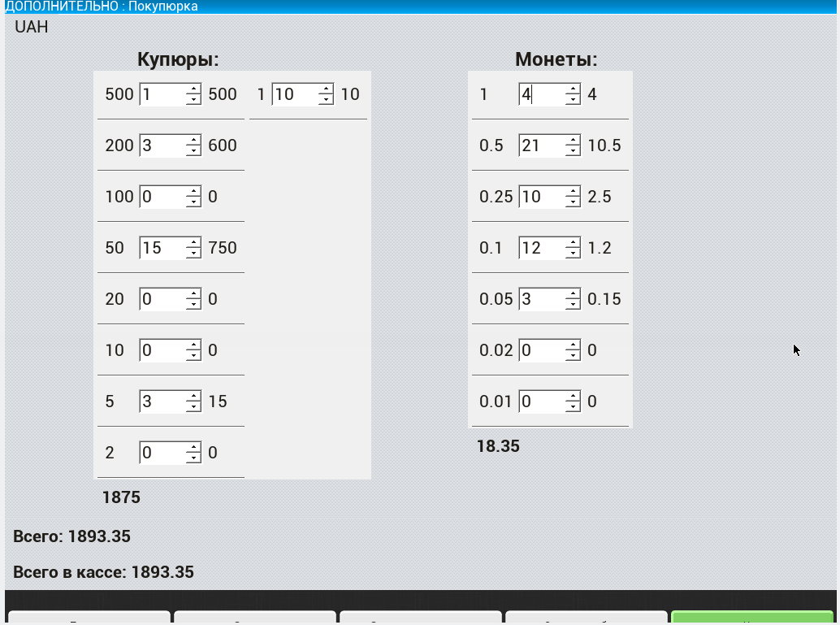Viewport: 840px width, 625px height.
Task: Increase the 1 coin count under Монеты
Action: click(573, 89)
